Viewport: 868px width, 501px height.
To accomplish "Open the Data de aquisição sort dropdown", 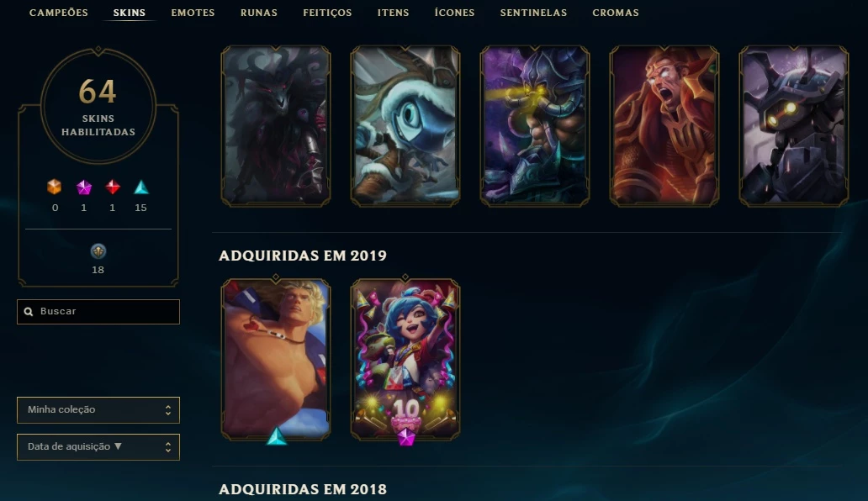I will [x=98, y=447].
